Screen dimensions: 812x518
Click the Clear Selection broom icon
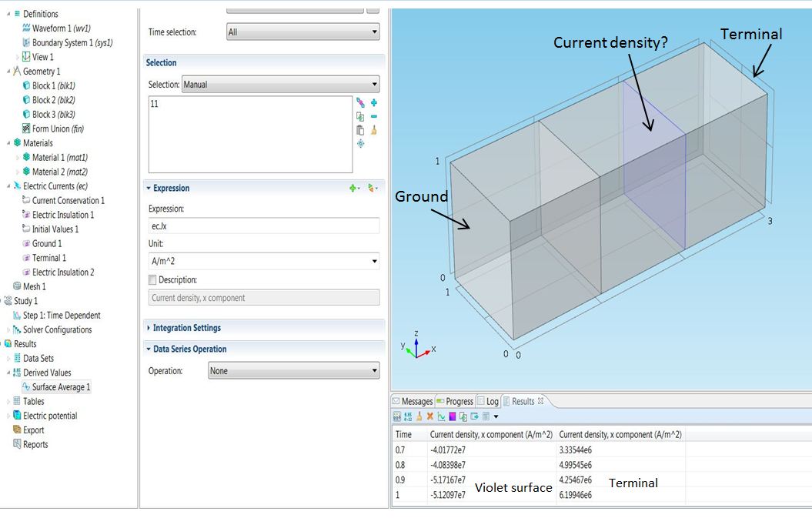tap(374, 130)
